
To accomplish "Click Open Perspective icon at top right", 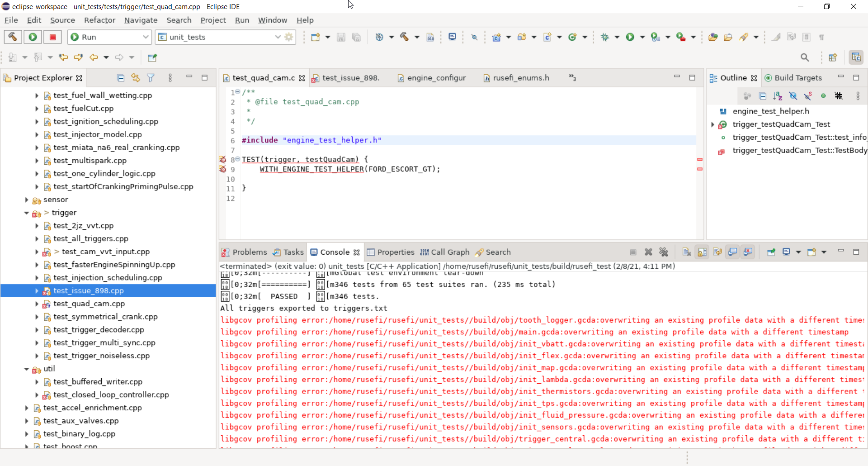I will pyautogui.click(x=833, y=57).
